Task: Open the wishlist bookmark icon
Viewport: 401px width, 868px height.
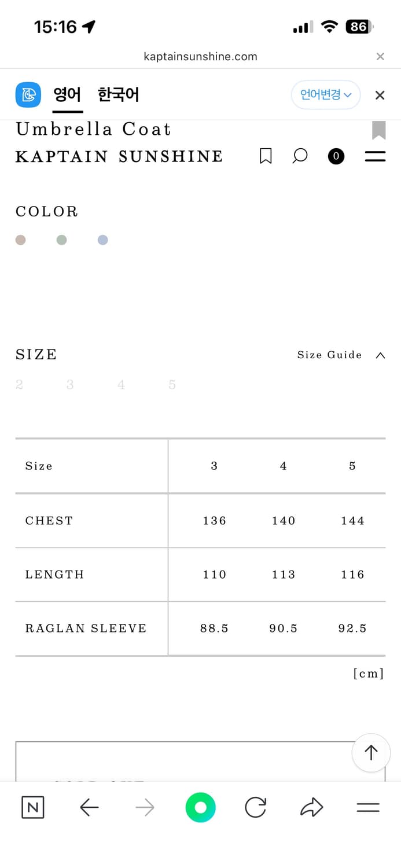Action: click(x=266, y=156)
